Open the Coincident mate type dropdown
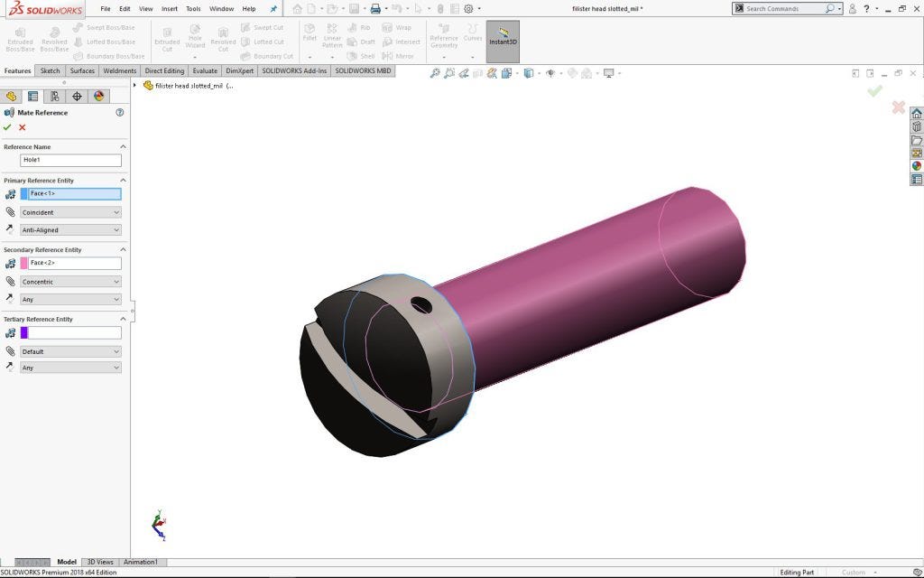The image size is (924, 578). click(70, 212)
